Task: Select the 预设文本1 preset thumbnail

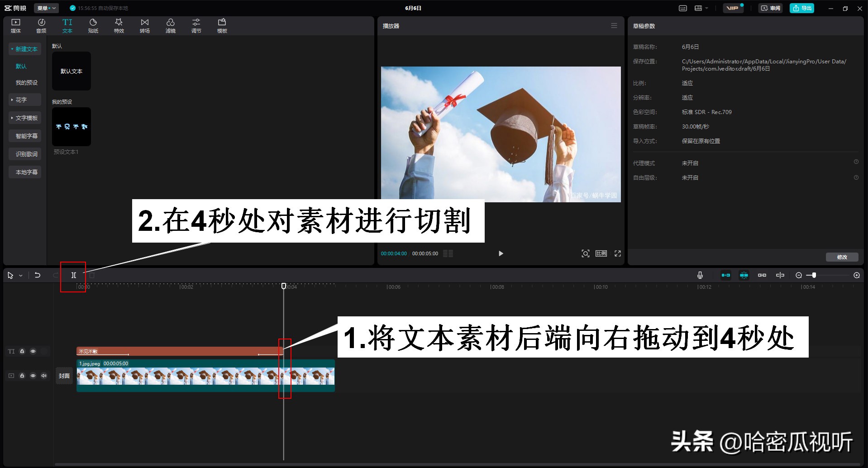Action: point(72,127)
